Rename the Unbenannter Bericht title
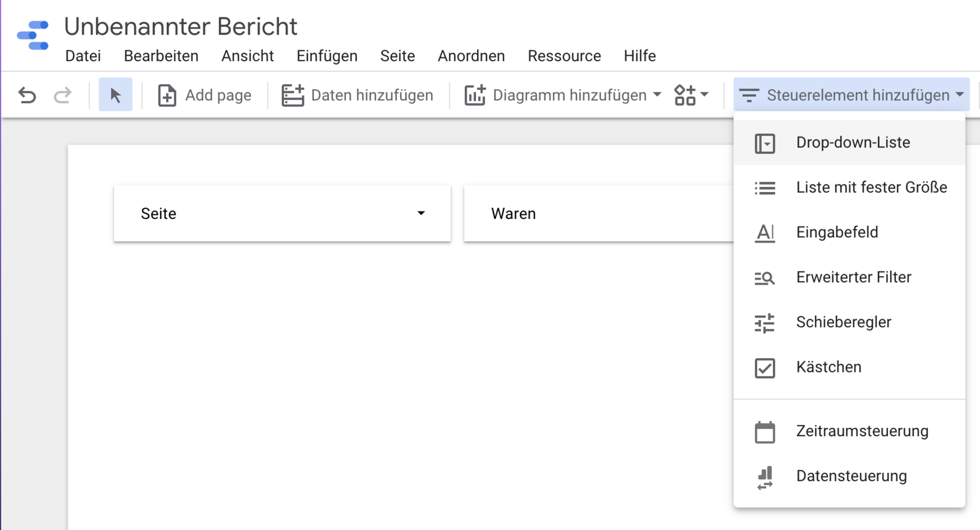Viewport: 980px width, 530px height. (181, 27)
